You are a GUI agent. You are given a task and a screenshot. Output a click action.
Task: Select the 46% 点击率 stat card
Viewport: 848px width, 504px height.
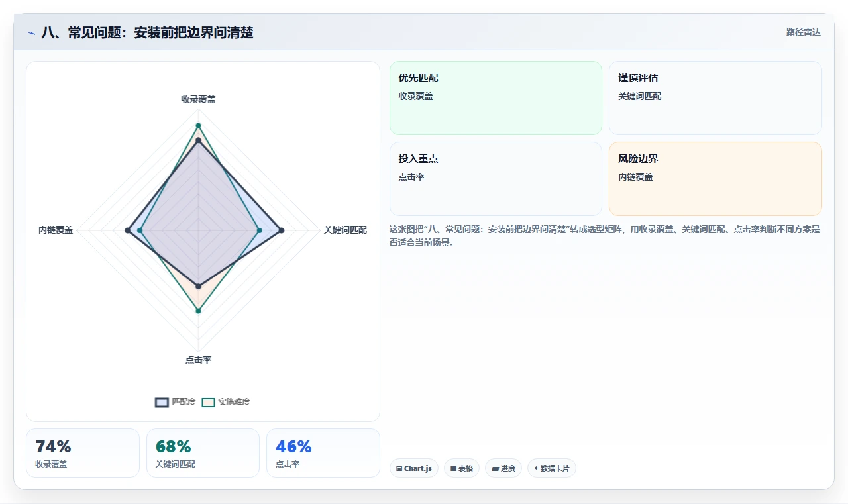pyautogui.click(x=323, y=453)
